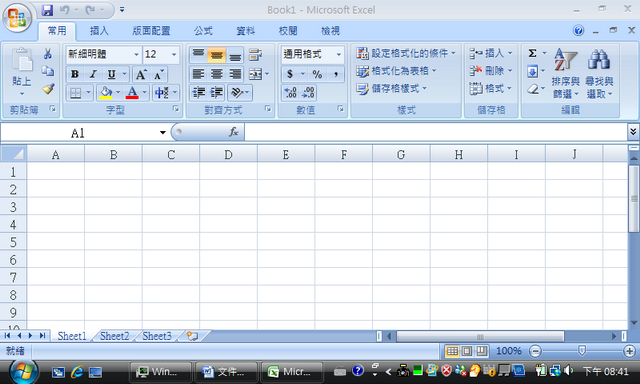
Task: Open the Fill down icon
Action: 532,71
